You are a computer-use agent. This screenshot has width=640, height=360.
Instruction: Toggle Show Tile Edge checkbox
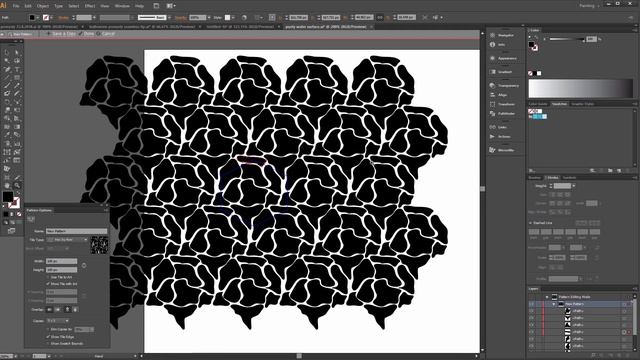48,337
